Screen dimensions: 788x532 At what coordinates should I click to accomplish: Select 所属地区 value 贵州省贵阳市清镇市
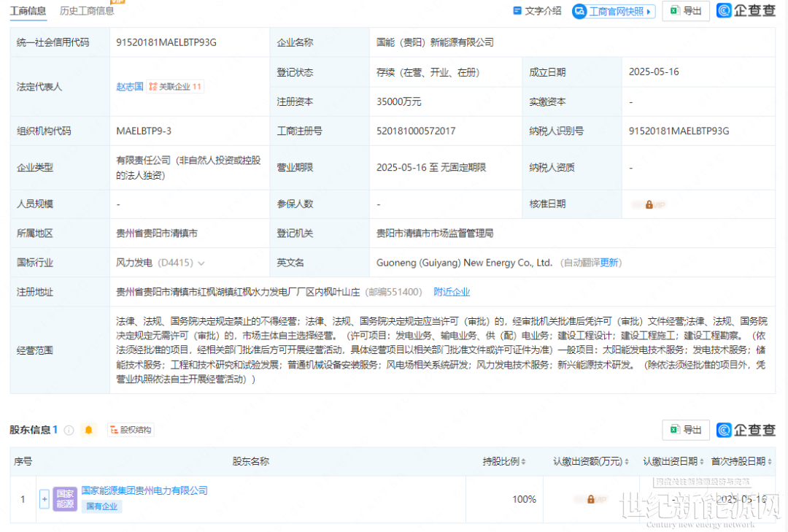pos(157,234)
